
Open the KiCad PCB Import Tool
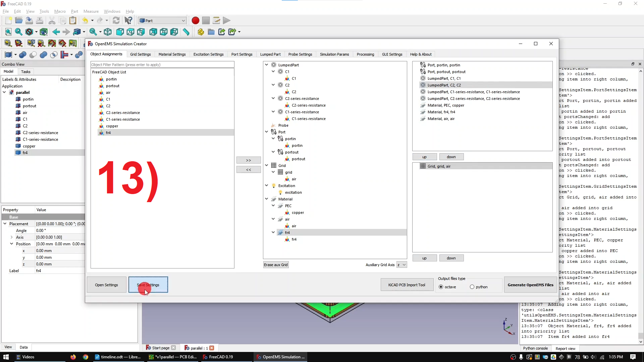pos(407,285)
